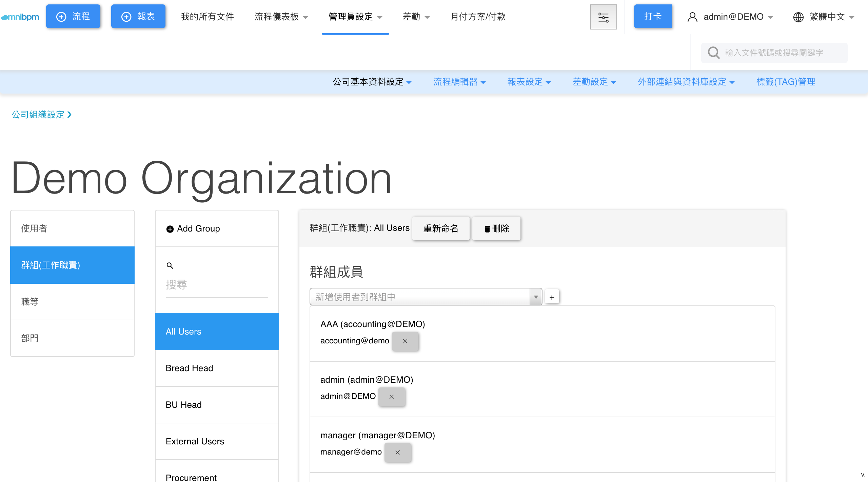
Task: Click the small magnifier icon above group search
Action: [170, 265]
